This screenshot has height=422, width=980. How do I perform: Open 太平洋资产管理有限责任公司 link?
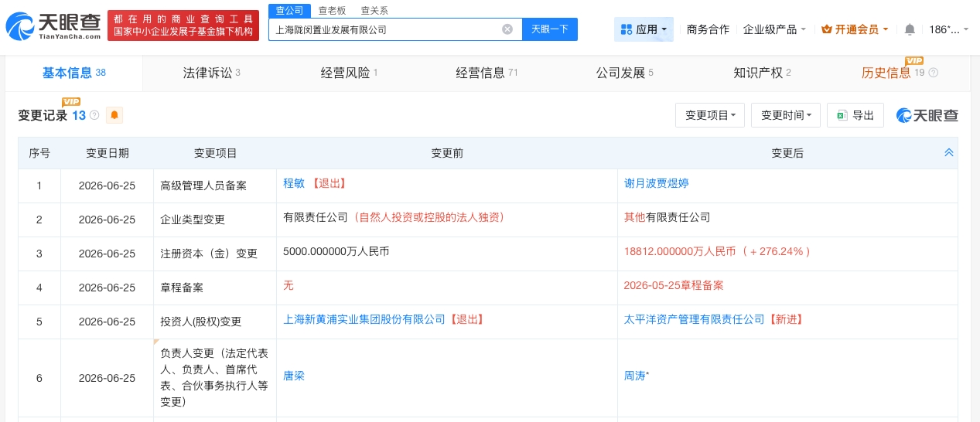pyautogui.click(x=694, y=319)
